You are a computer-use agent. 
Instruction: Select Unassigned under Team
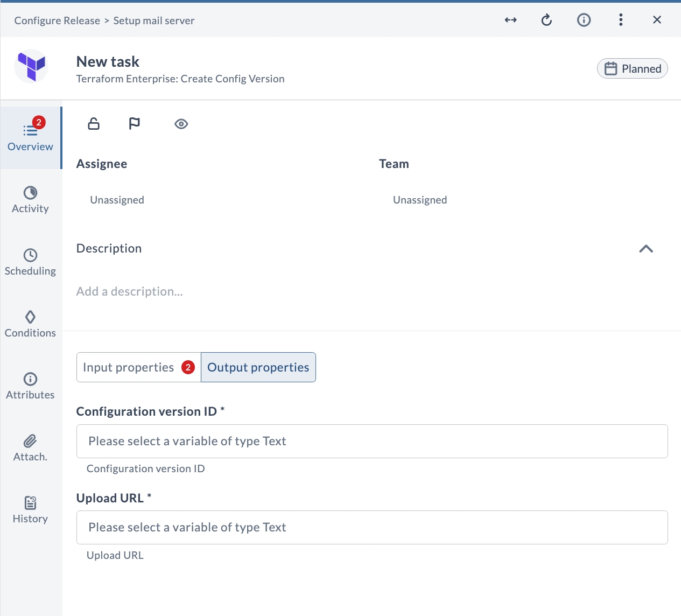pyautogui.click(x=420, y=200)
